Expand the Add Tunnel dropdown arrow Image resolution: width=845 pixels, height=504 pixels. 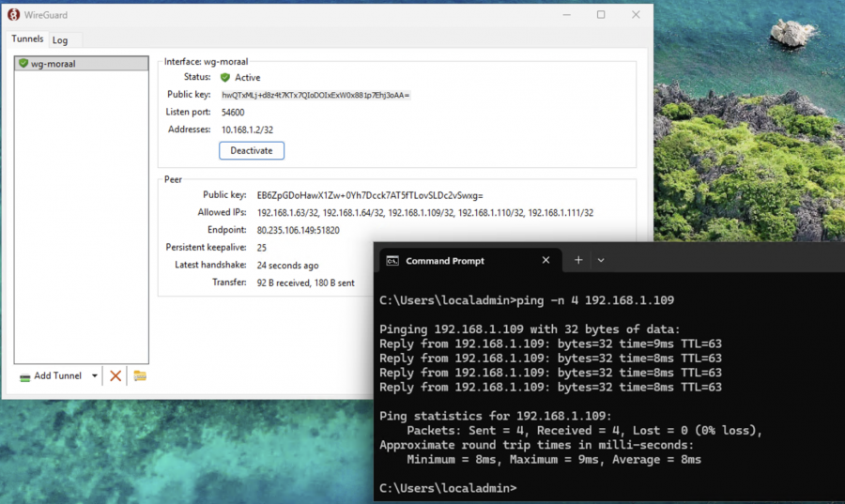94,375
